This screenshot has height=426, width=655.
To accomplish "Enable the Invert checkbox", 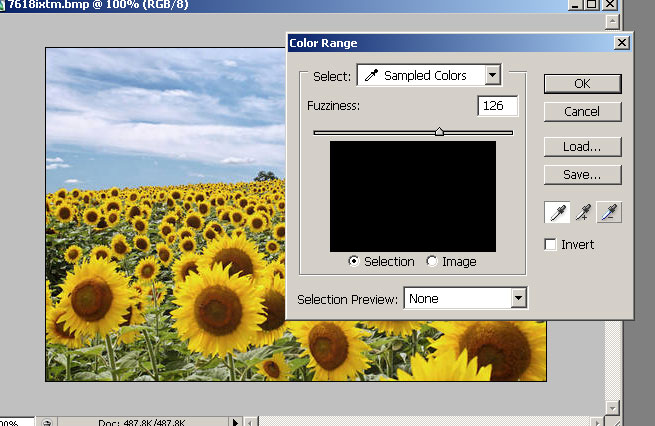I will 551,244.
